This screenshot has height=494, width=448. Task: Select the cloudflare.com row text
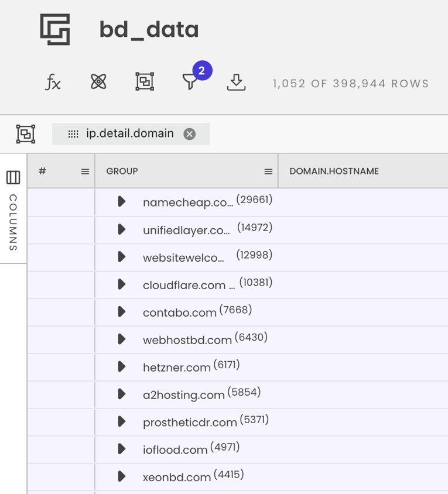(189, 285)
